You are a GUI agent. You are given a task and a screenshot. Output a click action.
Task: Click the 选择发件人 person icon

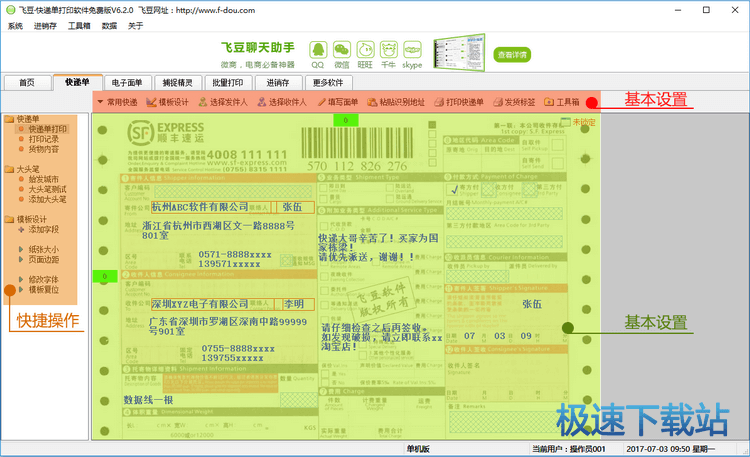[203, 102]
